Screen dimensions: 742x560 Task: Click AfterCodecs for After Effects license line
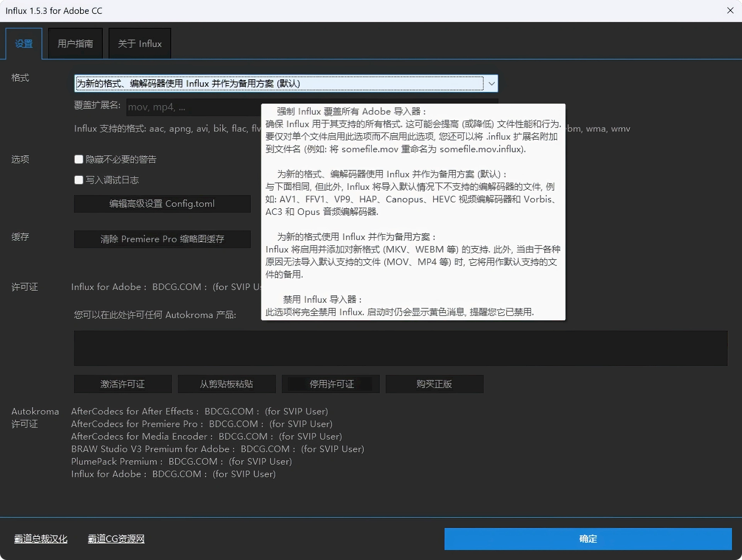pyautogui.click(x=199, y=411)
